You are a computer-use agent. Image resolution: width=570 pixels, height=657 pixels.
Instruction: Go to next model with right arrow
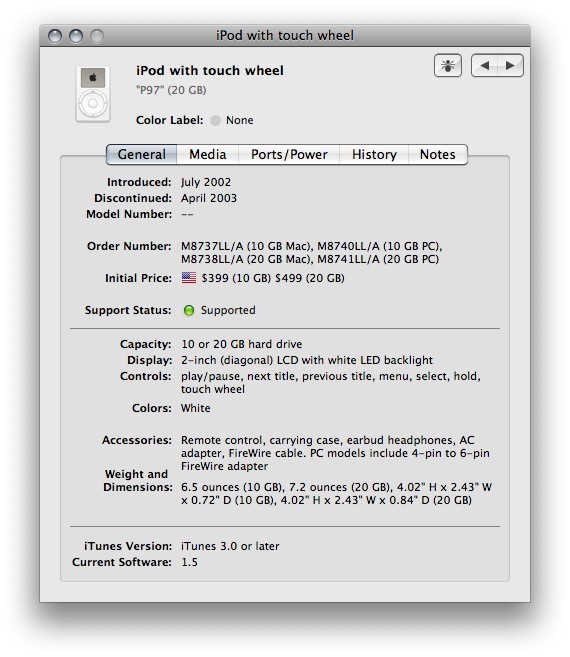[510, 65]
